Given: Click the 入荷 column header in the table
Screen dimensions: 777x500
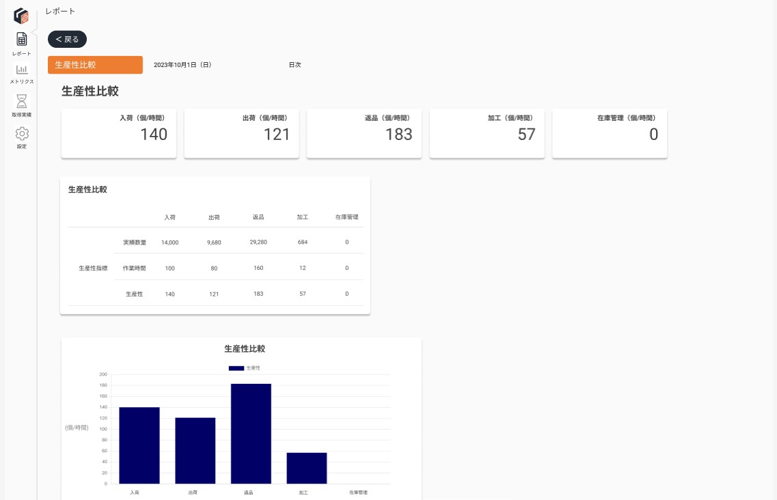Looking at the screenshot, I should click(170, 218).
